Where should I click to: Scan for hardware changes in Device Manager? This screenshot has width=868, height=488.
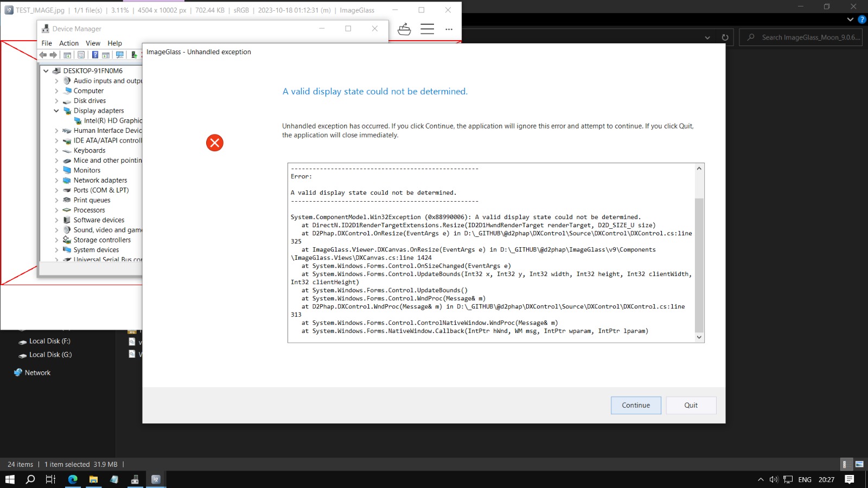tap(120, 54)
